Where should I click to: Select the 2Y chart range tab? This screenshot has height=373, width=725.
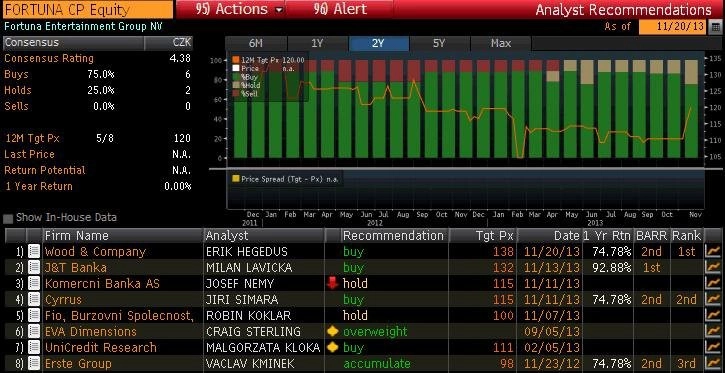(x=378, y=43)
